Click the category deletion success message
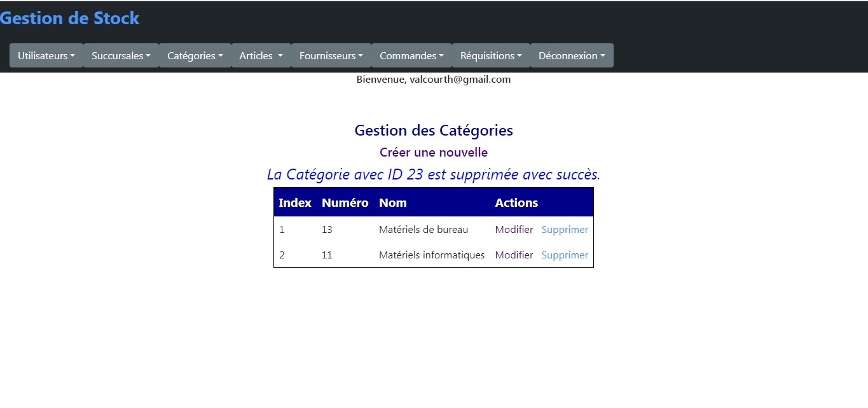The width and height of the screenshot is (868, 408). click(x=434, y=174)
